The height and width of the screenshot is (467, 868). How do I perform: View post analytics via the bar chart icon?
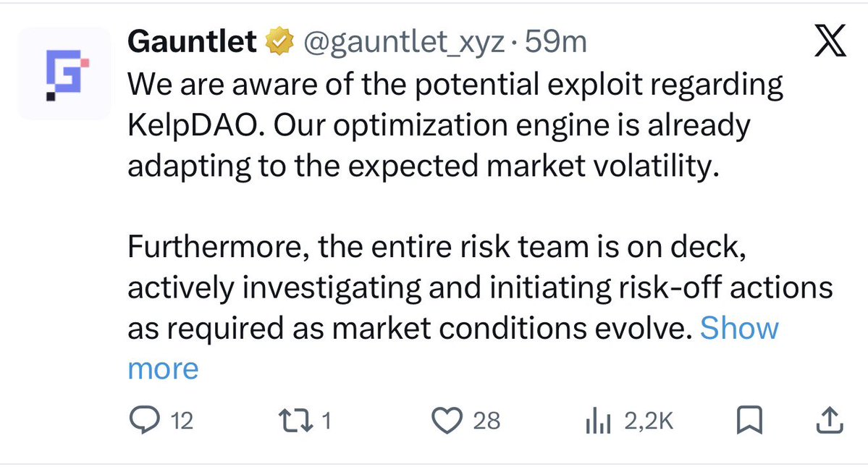(598, 421)
